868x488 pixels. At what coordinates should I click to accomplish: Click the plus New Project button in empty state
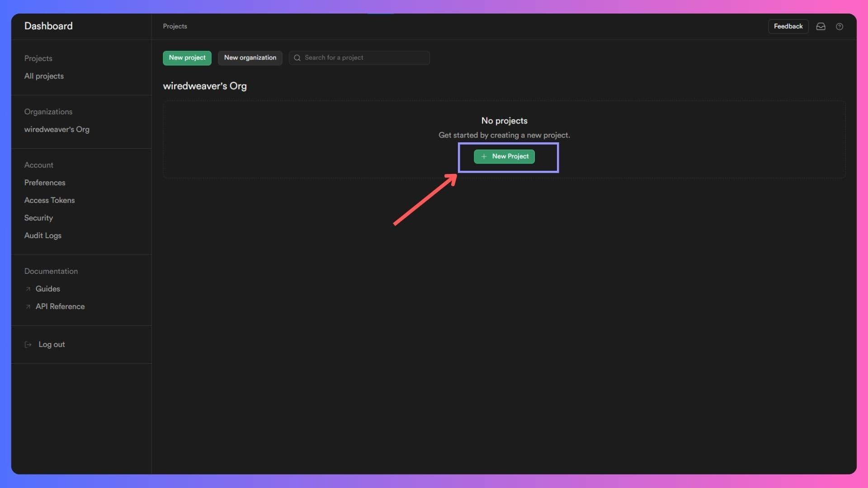[x=504, y=156]
